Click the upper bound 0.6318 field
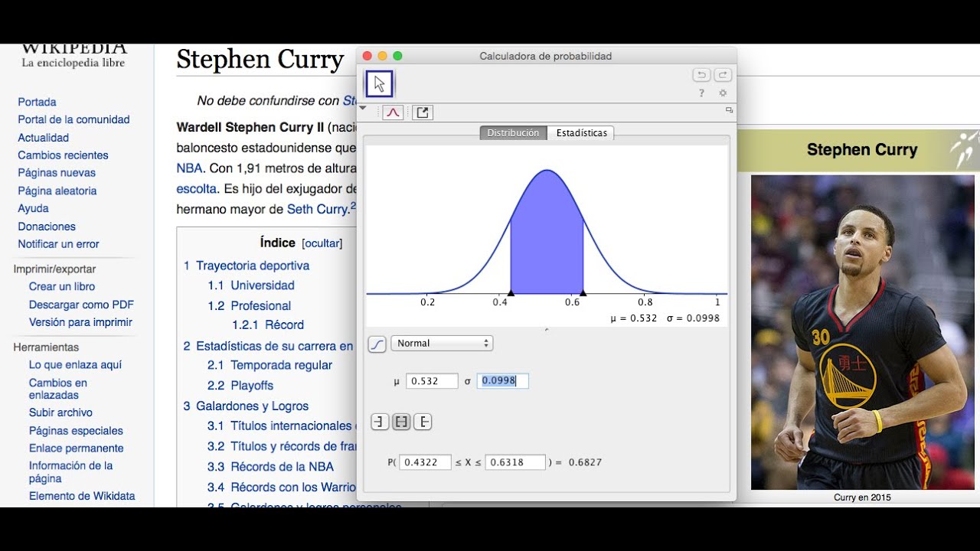The image size is (980, 551). click(x=515, y=462)
